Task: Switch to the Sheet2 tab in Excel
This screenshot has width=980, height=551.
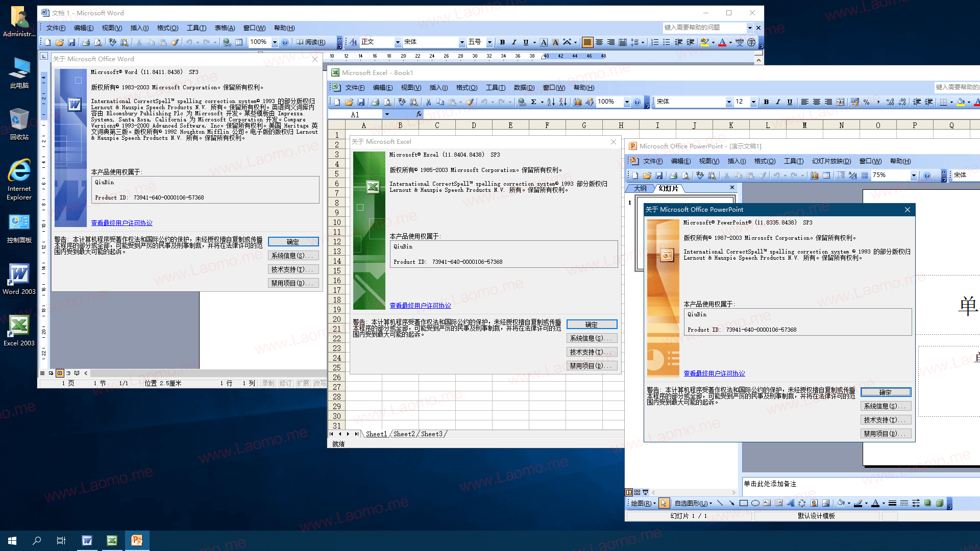Action: 404,434
